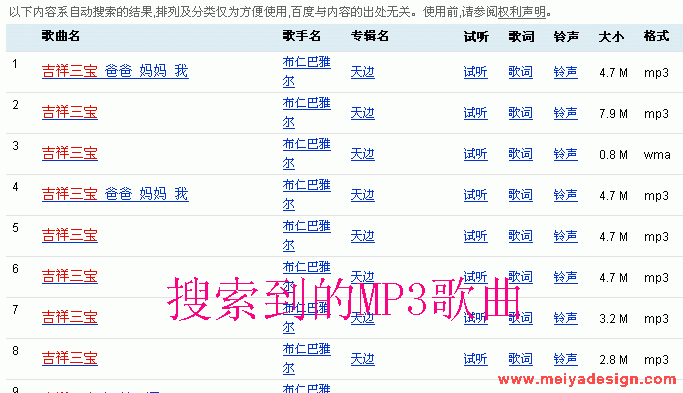This screenshot has height=393, width=683.
Task: Click the 试听 preview link in row 4
Action: (x=475, y=195)
